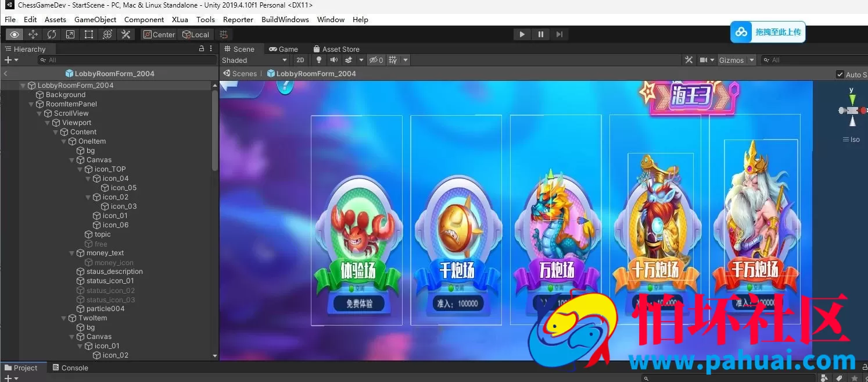
Task: Go back using prefab header arrow
Action: [5, 74]
